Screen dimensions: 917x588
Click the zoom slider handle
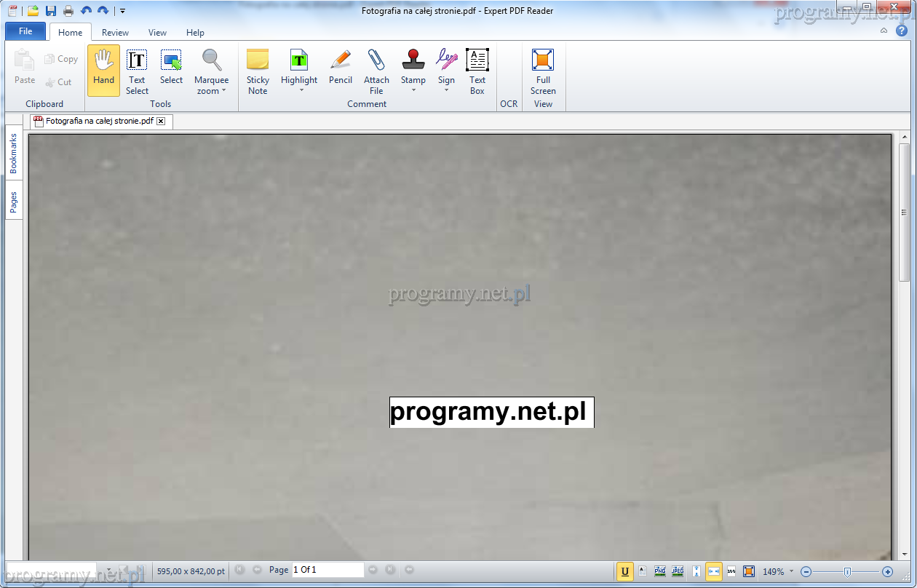(846, 571)
